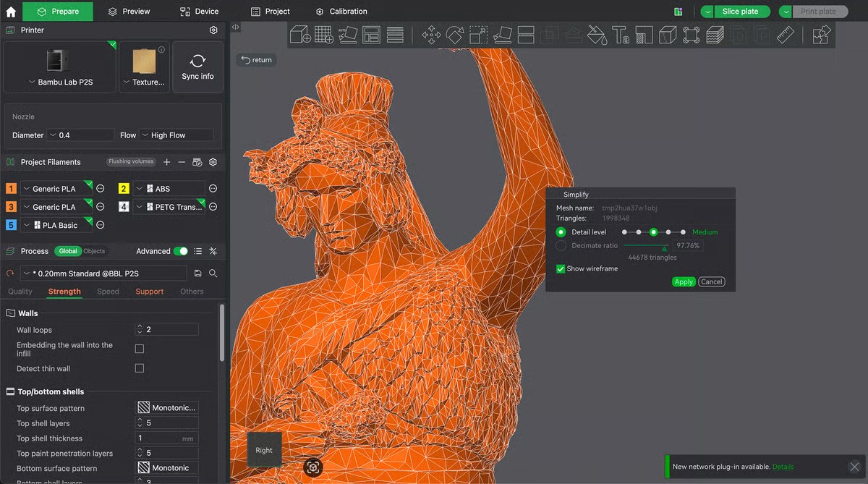Open the nozzle Flow dropdown

pyautogui.click(x=176, y=135)
